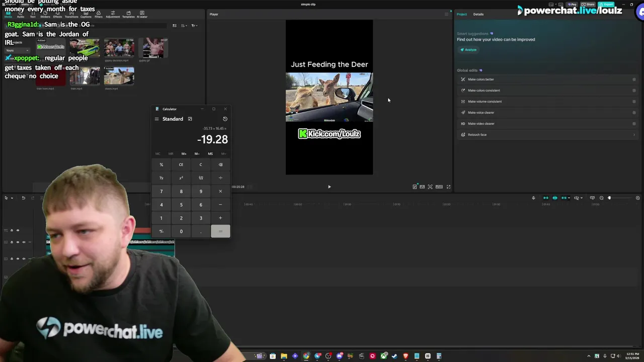Viewport: 644px width, 362px height.
Task: Open the timeline selection tool dropdown
Action: point(12,198)
